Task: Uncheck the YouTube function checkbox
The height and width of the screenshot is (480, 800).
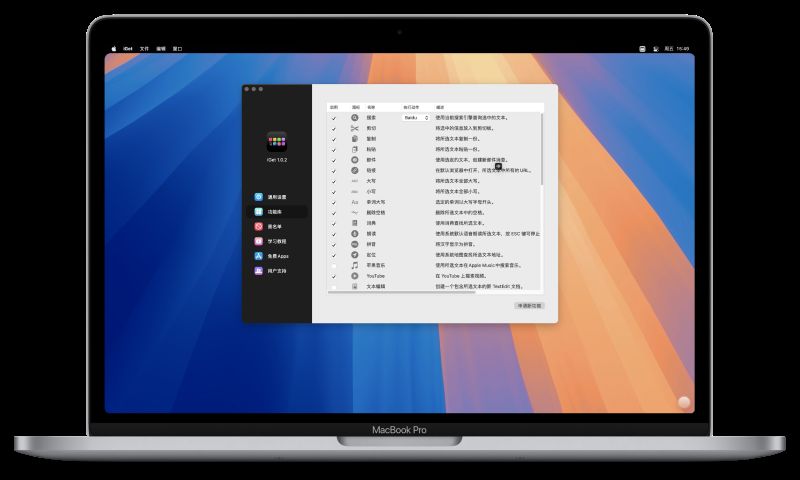Action: [x=334, y=275]
